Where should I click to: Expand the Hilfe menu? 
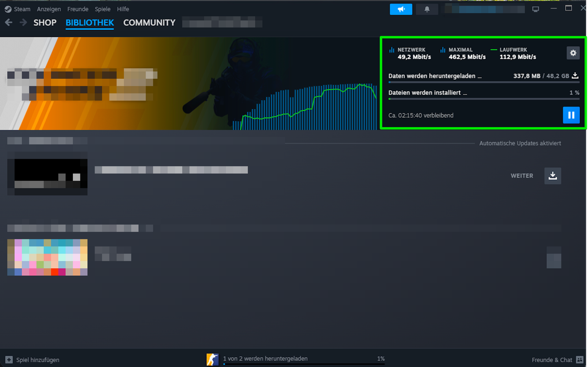[123, 9]
